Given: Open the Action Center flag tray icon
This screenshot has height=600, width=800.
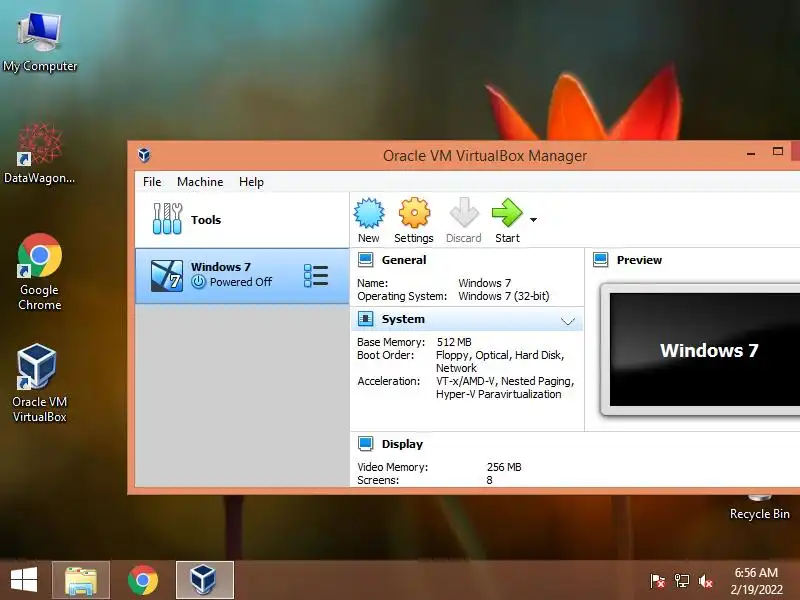Looking at the screenshot, I should coord(658,581).
